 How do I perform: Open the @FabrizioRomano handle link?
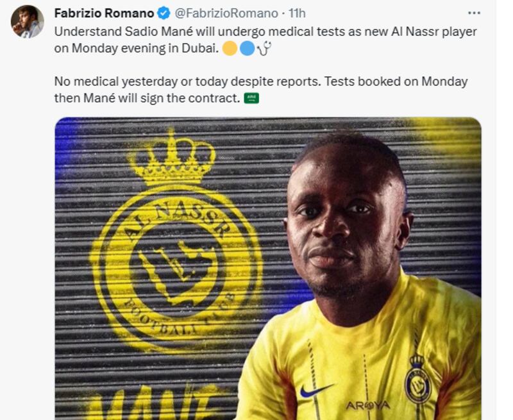226,13
